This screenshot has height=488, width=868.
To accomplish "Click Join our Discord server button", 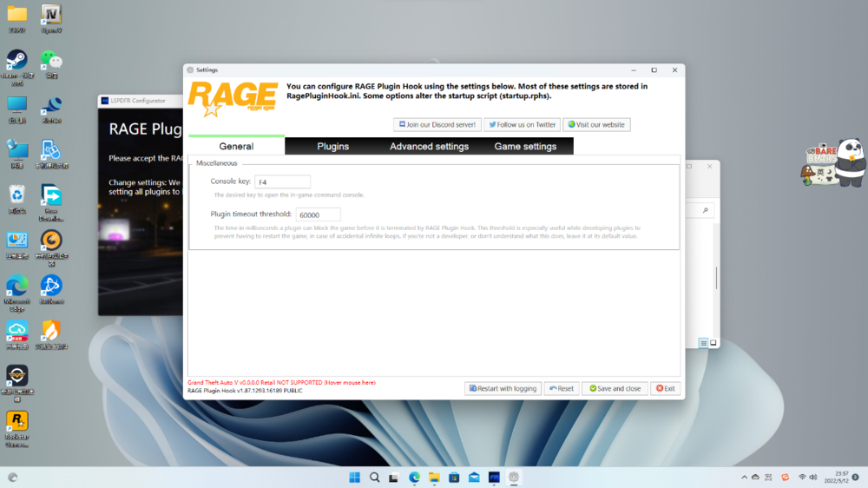I will [437, 124].
